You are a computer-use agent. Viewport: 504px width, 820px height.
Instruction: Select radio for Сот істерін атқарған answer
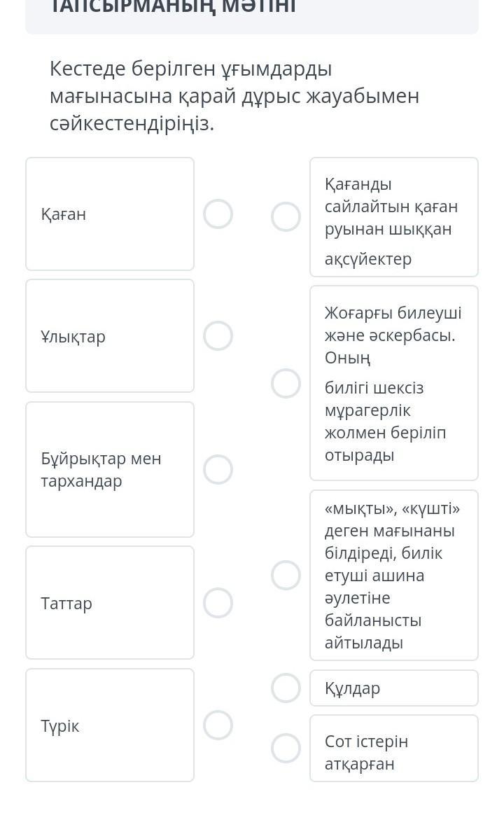(x=286, y=748)
